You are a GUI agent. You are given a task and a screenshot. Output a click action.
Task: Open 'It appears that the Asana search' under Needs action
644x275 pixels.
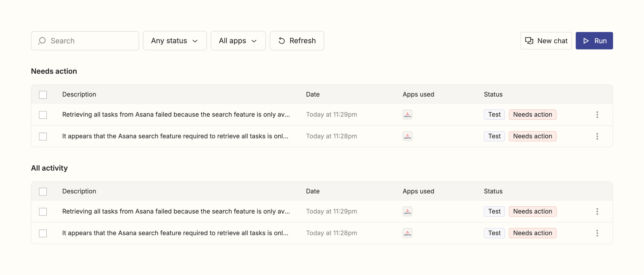175,136
